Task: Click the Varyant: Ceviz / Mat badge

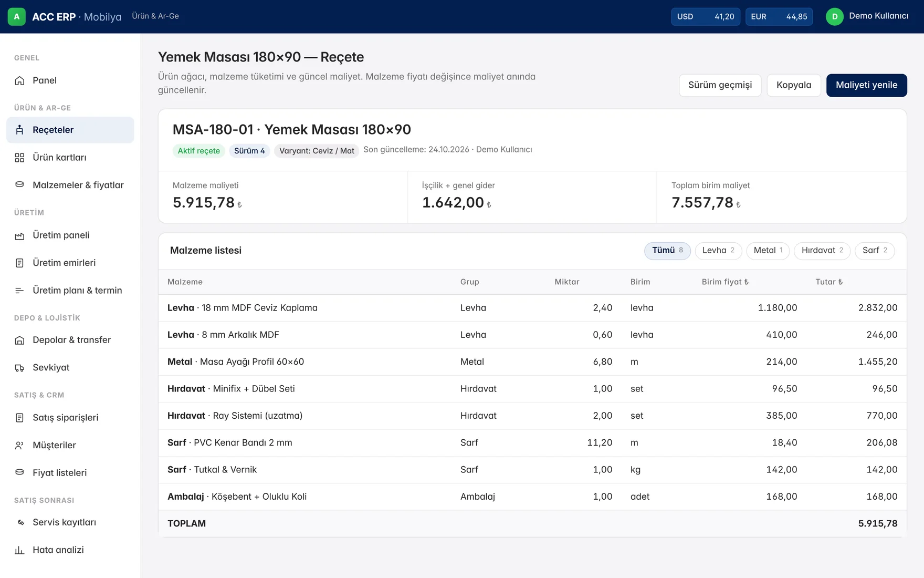Action: click(317, 151)
